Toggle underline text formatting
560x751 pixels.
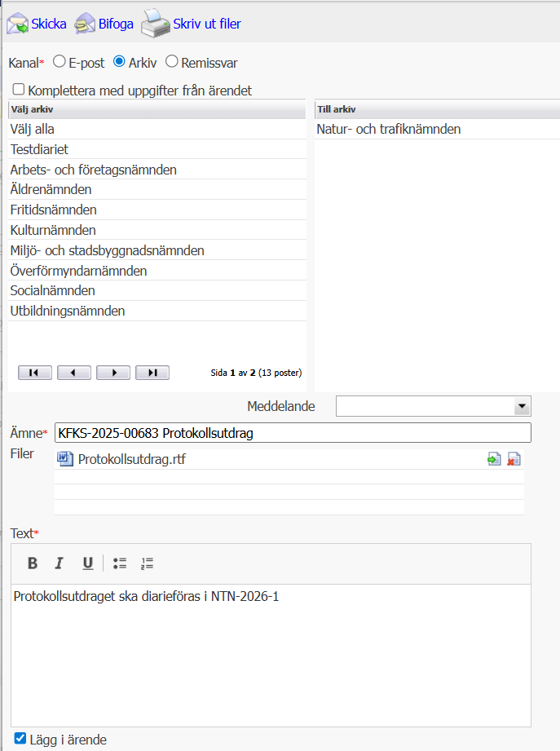(x=87, y=563)
